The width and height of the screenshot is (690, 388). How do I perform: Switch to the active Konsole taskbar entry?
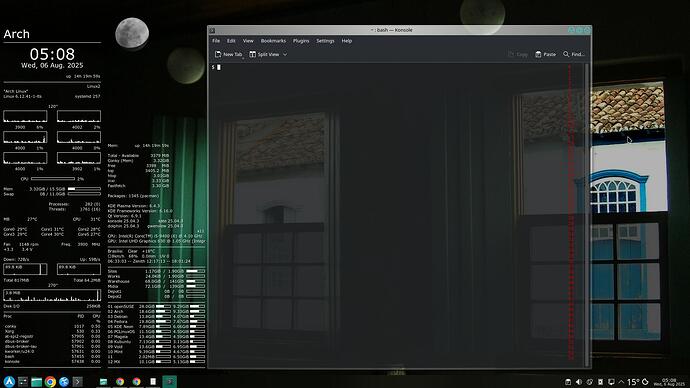tap(169, 381)
